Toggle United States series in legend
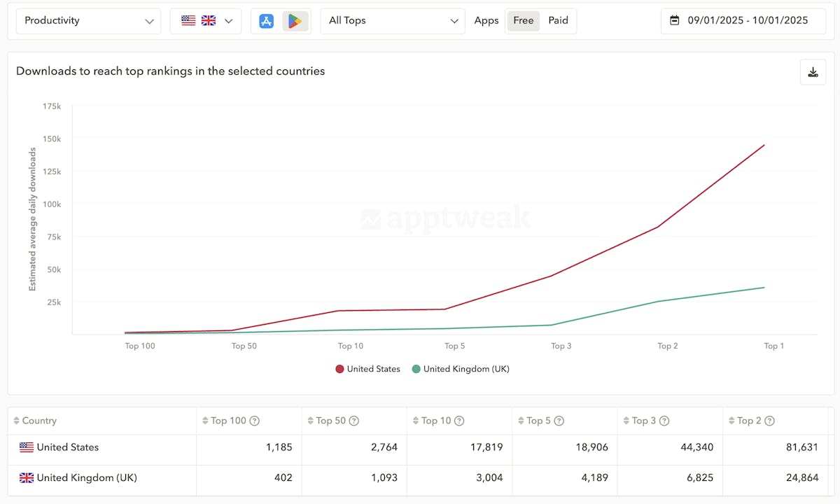Viewport: 840px width, 504px height. (367, 369)
